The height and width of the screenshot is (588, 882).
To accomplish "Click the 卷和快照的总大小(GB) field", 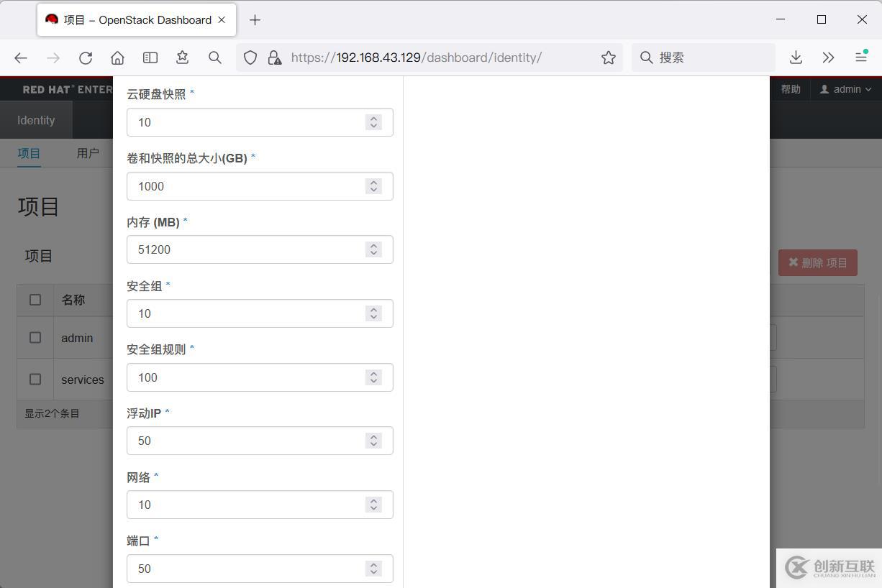I will (260, 186).
